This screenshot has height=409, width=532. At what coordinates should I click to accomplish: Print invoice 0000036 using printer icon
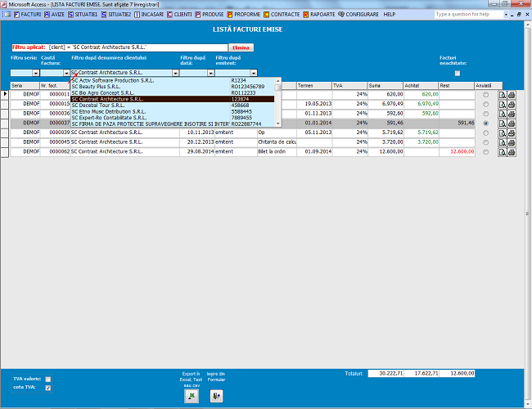pos(512,114)
